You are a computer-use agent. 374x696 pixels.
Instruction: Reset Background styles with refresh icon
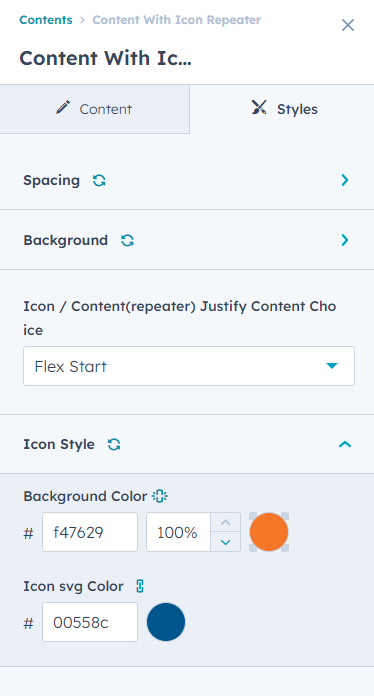point(127,240)
